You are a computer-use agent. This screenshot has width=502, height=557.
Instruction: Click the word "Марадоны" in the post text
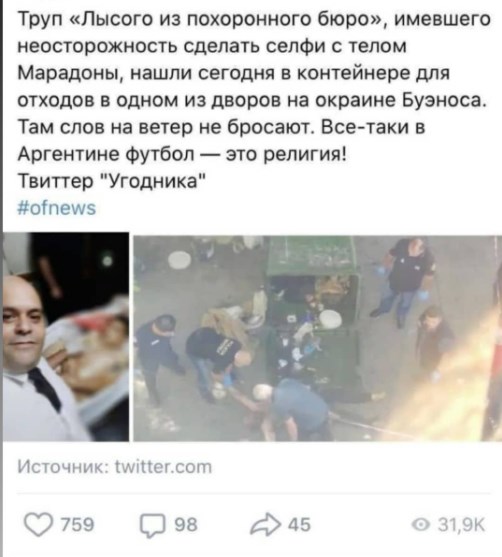(69, 73)
